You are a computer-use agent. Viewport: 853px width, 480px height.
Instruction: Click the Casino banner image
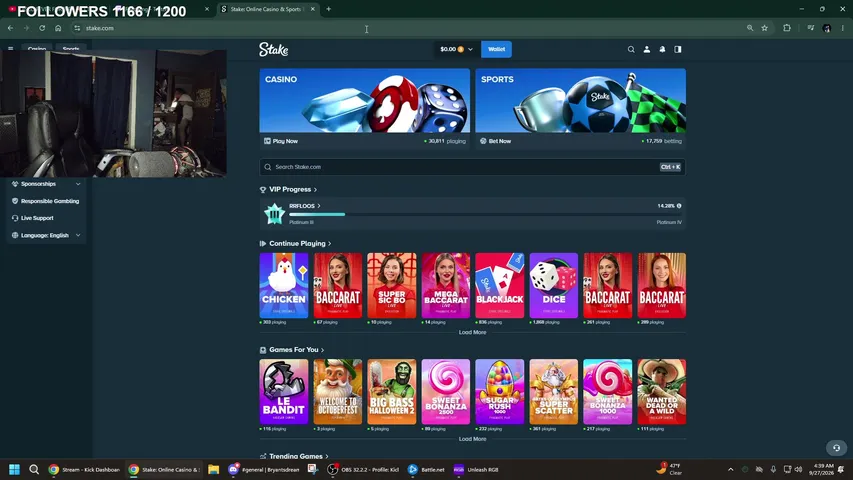point(364,101)
